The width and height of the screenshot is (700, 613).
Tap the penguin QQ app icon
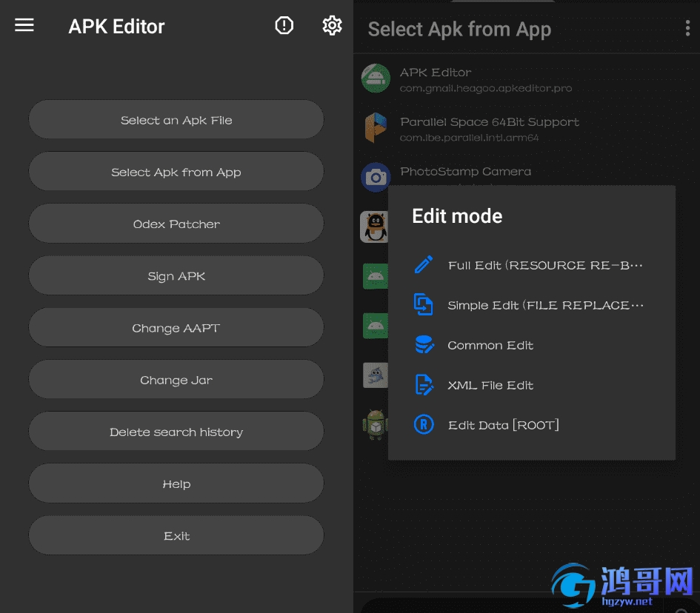click(374, 227)
